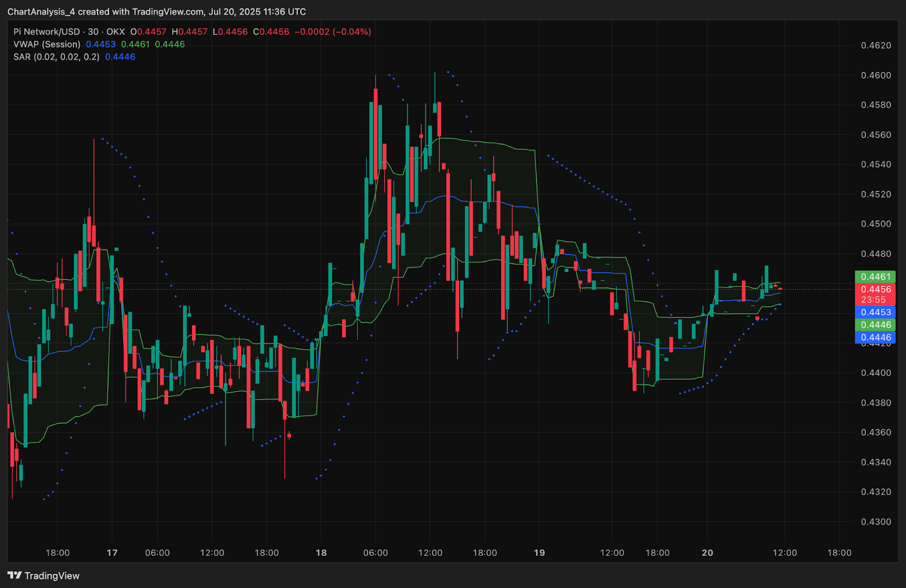Click date 19 on the time axis
906x588 pixels.
pos(539,553)
